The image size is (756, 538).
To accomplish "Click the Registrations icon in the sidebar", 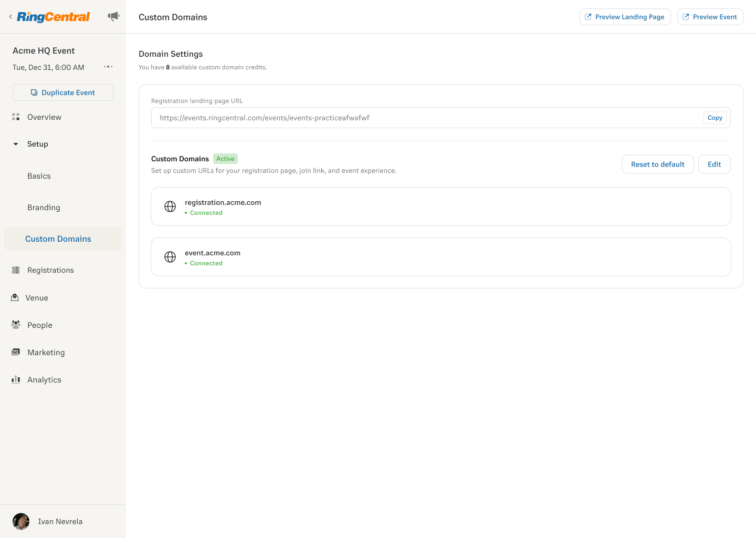I will [x=16, y=270].
